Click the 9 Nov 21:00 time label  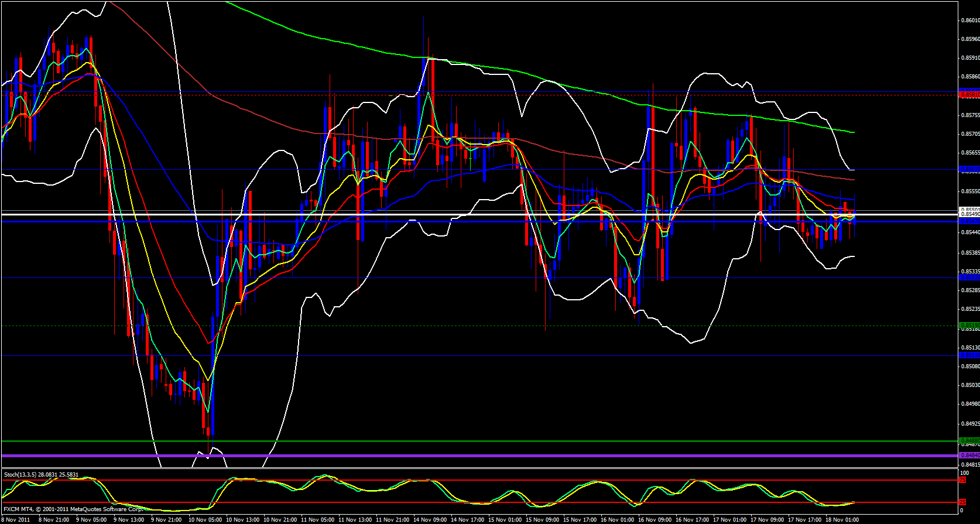point(166,520)
